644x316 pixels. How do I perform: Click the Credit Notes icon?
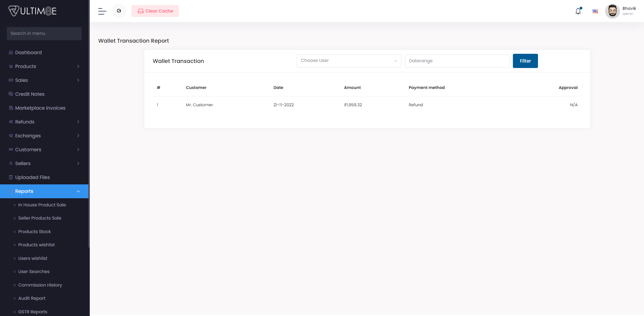pyautogui.click(x=11, y=94)
